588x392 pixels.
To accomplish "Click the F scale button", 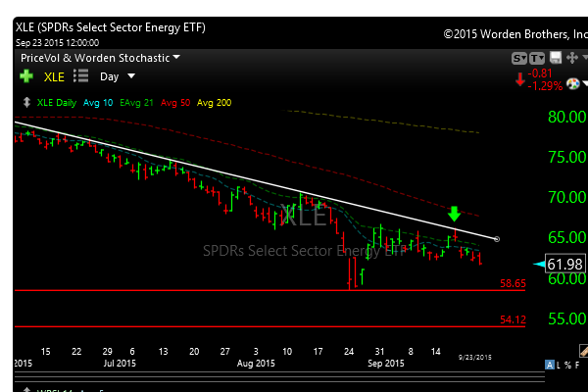I will point(579,366).
